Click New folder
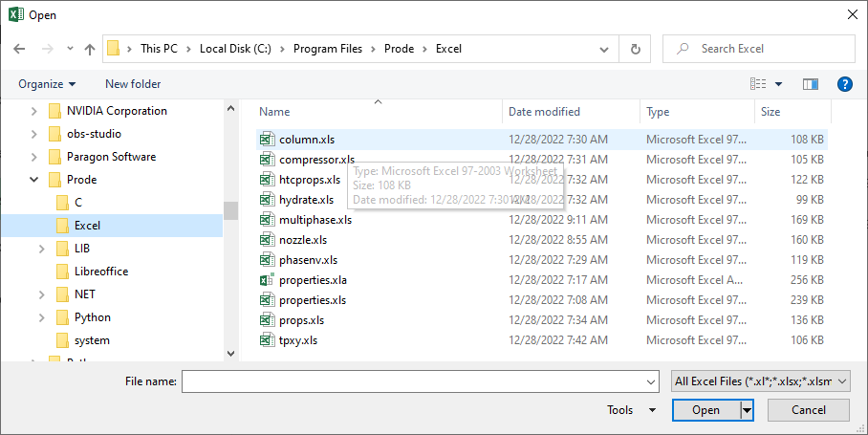Viewport: 868px width, 435px height. pyautogui.click(x=133, y=84)
